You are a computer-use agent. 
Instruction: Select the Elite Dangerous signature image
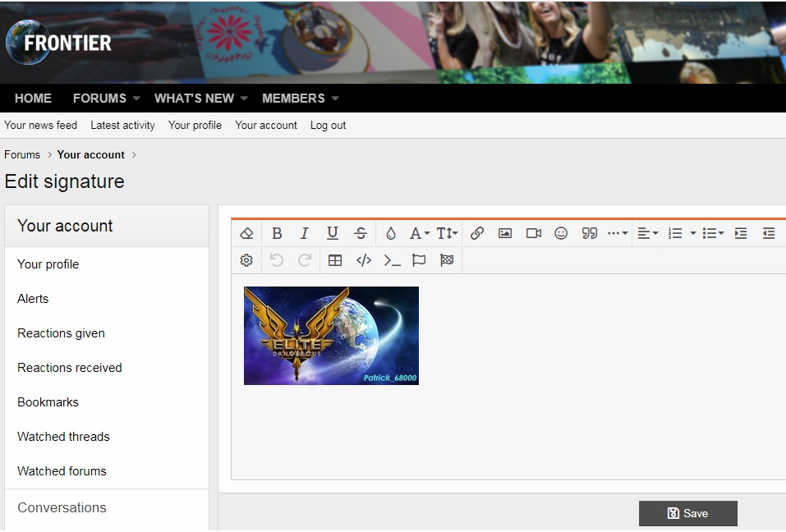[x=331, y=336]
